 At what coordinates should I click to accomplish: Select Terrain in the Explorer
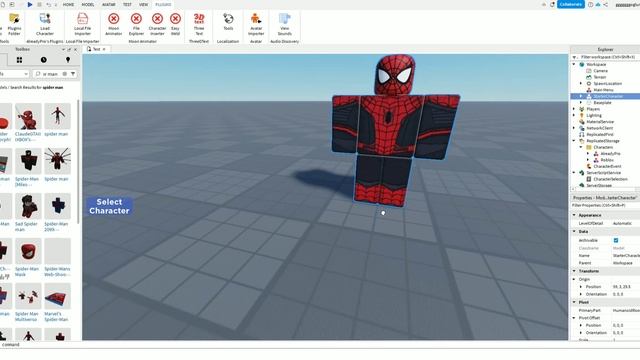[x=600, y=77]
